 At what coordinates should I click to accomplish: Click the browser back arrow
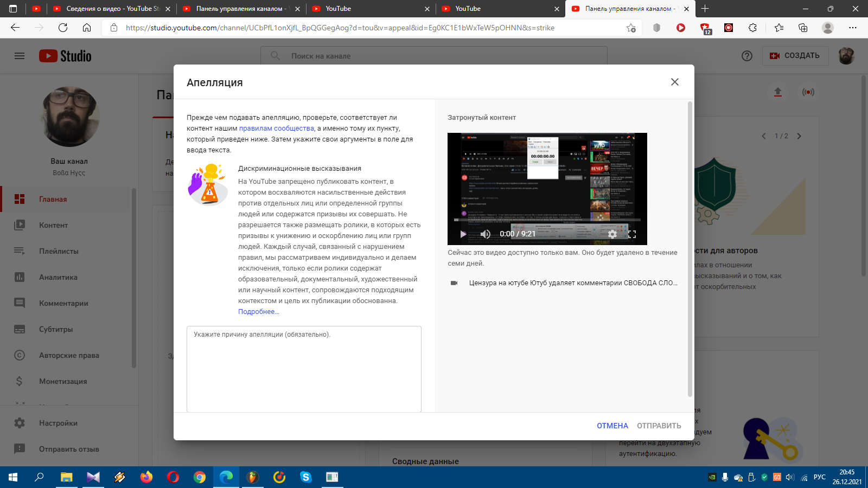pyautogui.click(x=15, y=28)
